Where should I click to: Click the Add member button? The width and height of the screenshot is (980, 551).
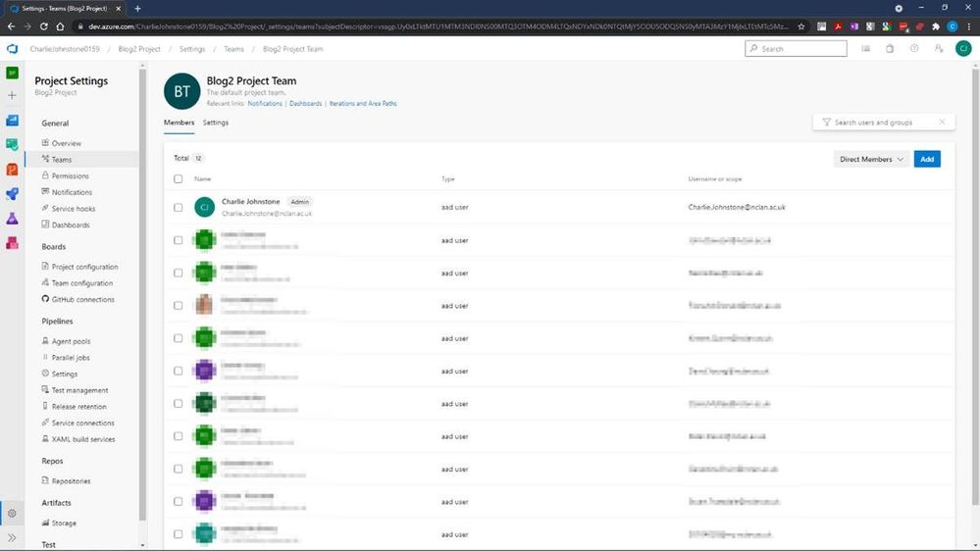coord(927,159)
